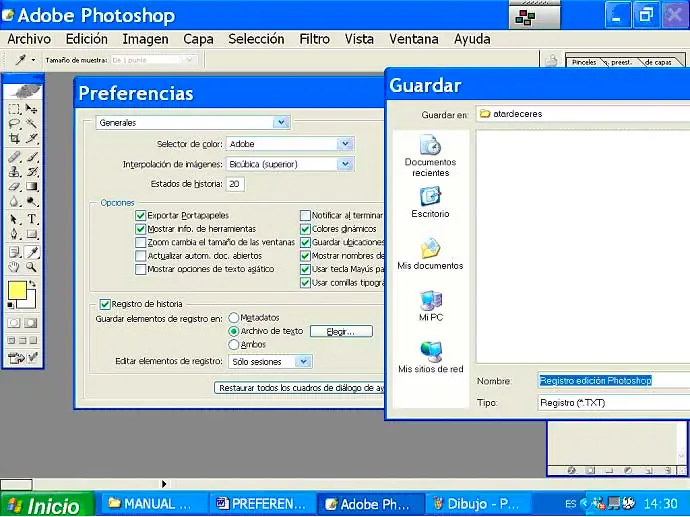Go to Escritorio in Guardar dialog
690x517 pixels.
[430, 202]
